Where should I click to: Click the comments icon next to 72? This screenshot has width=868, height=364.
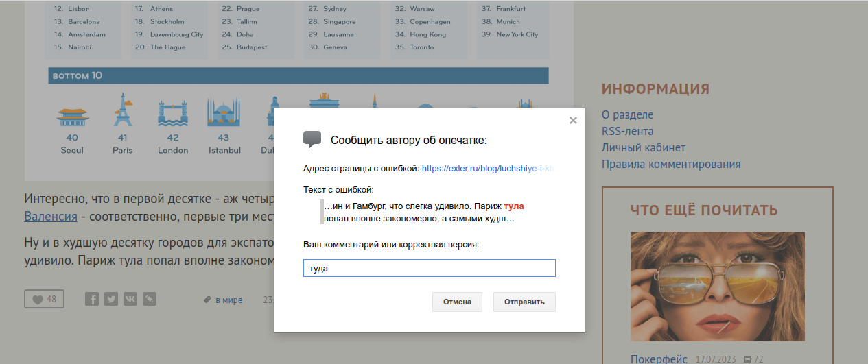747,359
